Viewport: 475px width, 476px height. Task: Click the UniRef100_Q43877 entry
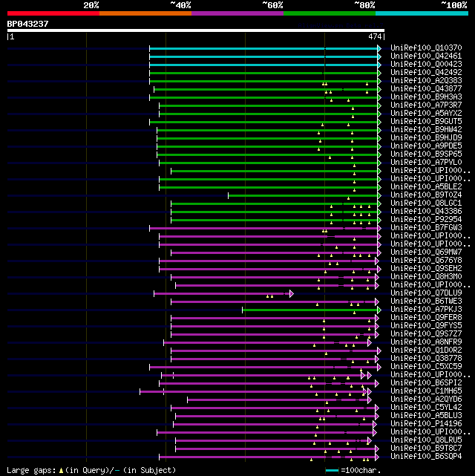tap(426, 89)
